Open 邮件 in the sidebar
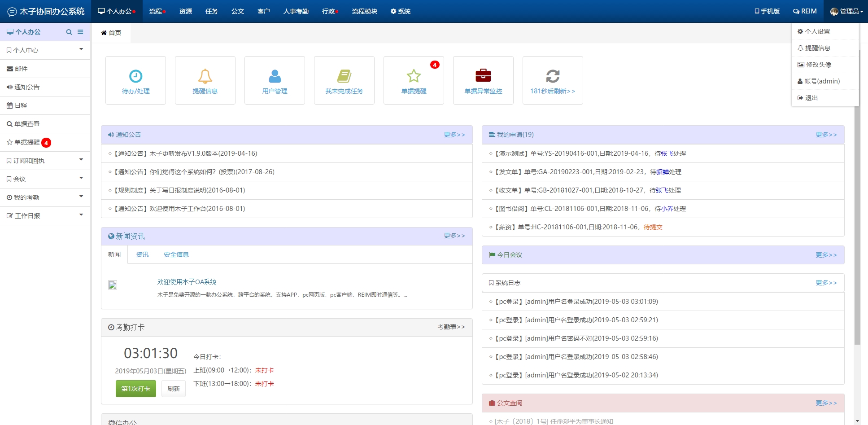 click(x=45, y=69)
